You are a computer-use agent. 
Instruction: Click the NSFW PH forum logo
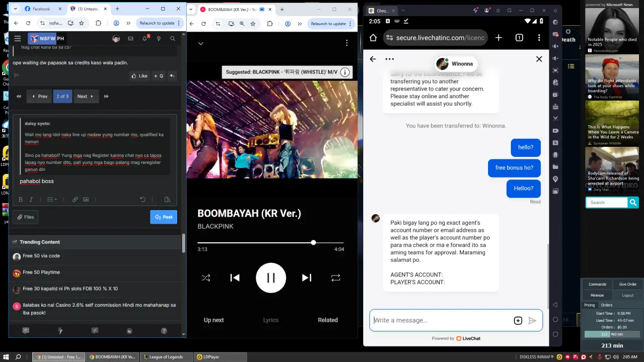click(x=46, y=38)
